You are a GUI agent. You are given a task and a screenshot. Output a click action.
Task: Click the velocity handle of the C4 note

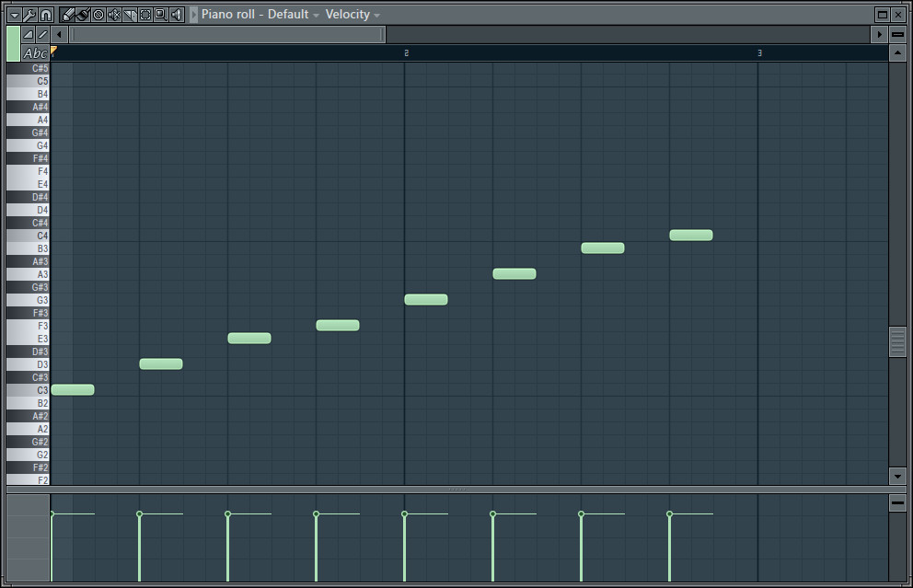(670, 514)
